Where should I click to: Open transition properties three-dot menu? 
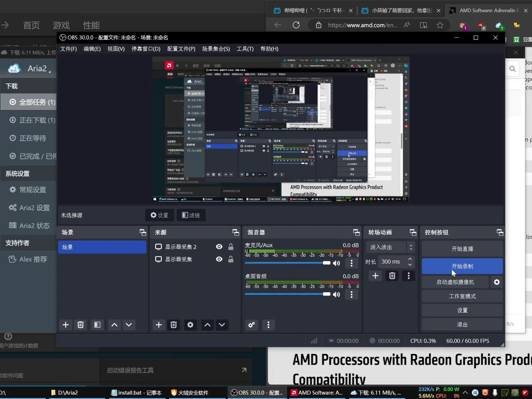click(x=409, y=276)
